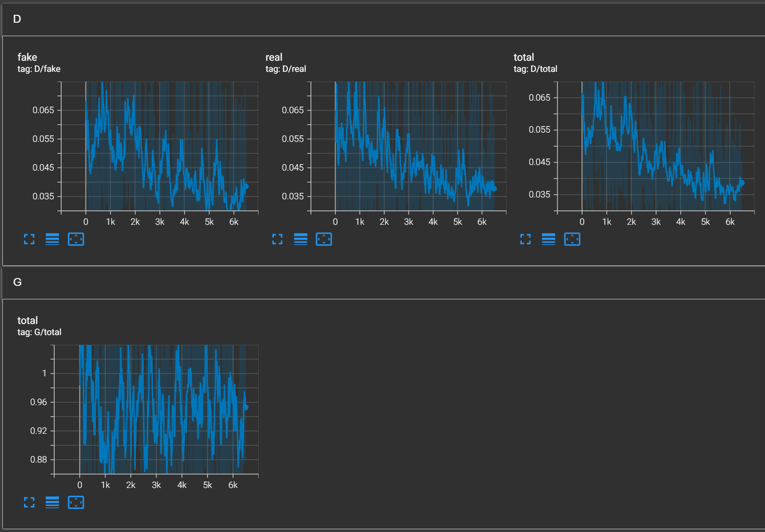Click the 'fake' chart title

coord(27,57)
